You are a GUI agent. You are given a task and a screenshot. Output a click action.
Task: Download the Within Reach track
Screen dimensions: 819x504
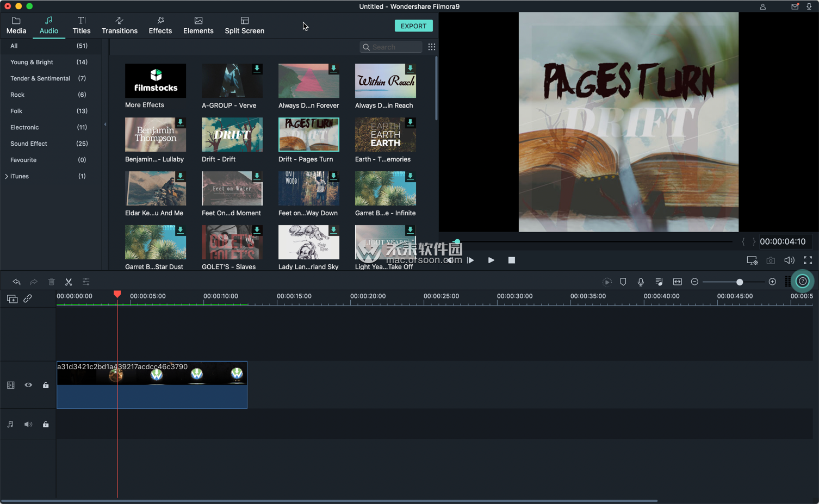pos(410,69)
